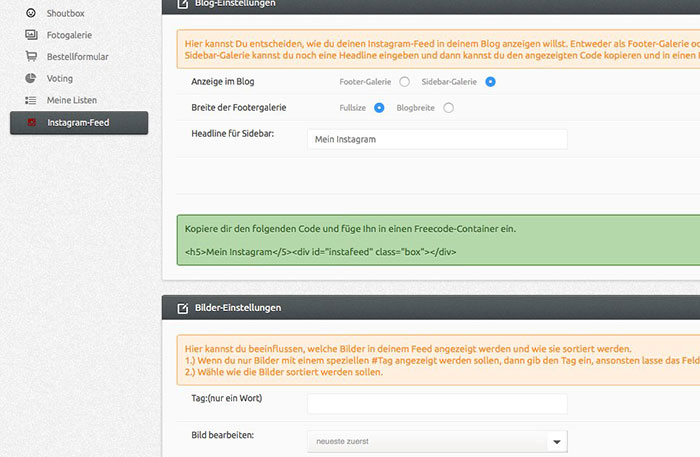Open Shoutbox in the sidebar

(x=66, y=13)
